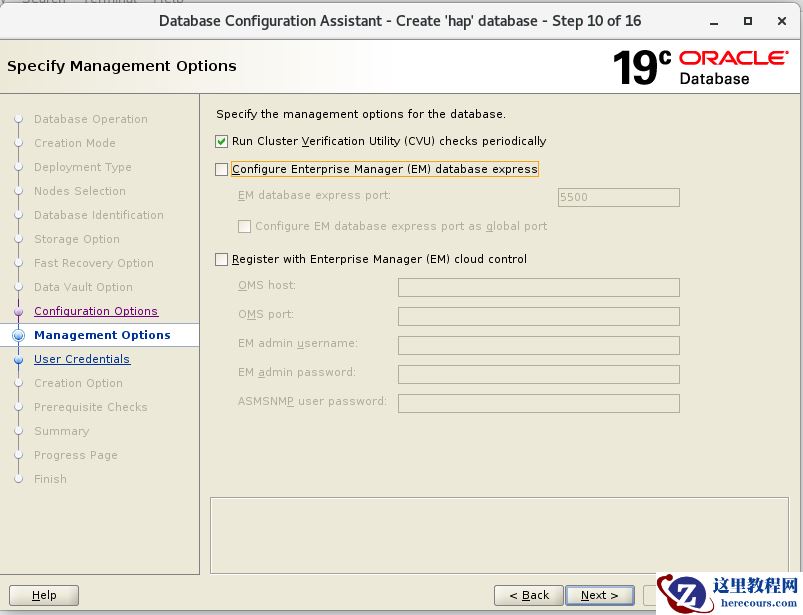
Task: Click Summary step label
Action: coord(61,431)
